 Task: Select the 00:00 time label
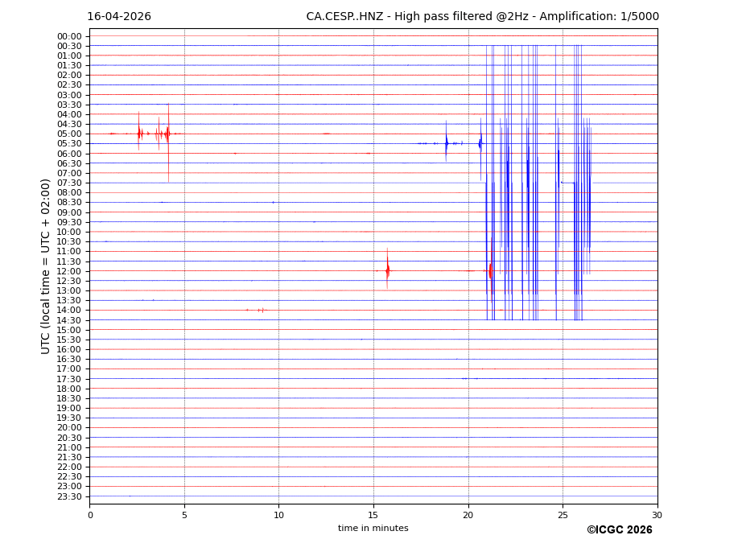coord(69,36)
